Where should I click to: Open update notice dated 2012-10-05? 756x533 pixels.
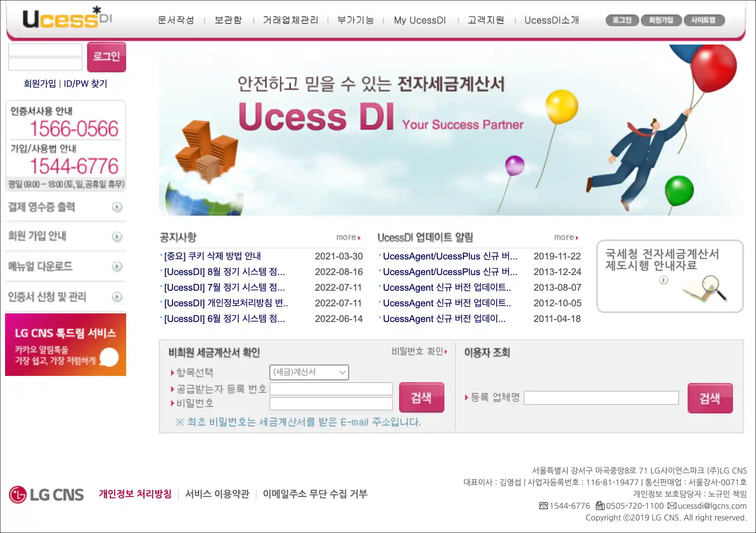tap(447, 303)
